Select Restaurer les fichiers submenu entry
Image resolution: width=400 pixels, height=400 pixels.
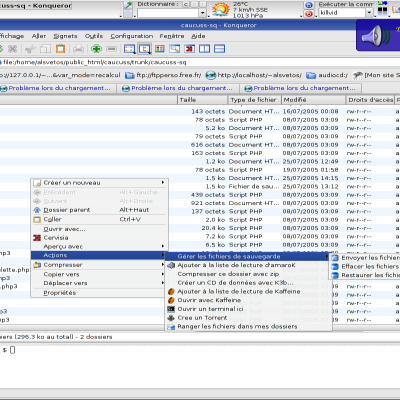click(365, 275)
